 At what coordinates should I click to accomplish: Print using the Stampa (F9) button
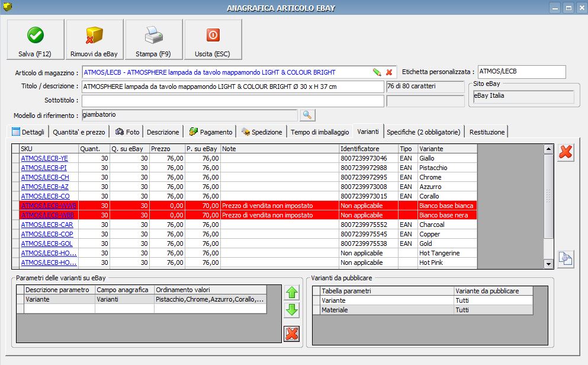point(153,40)
